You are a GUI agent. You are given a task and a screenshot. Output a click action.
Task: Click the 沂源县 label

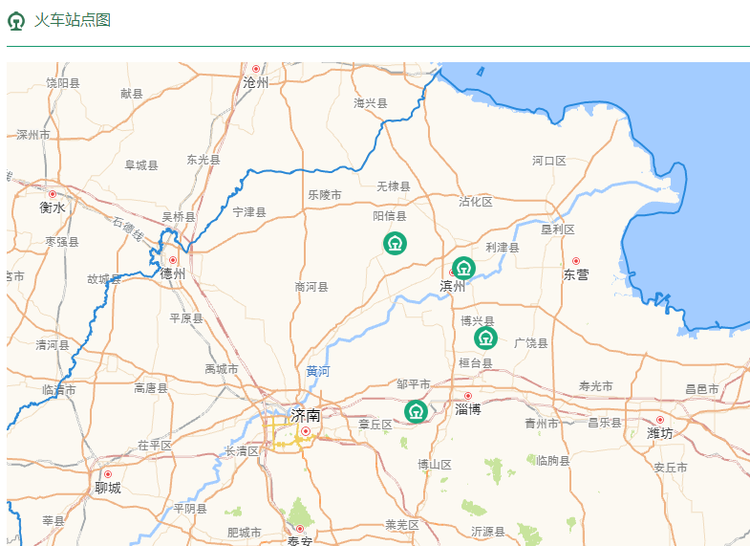(x=488, y=532)
